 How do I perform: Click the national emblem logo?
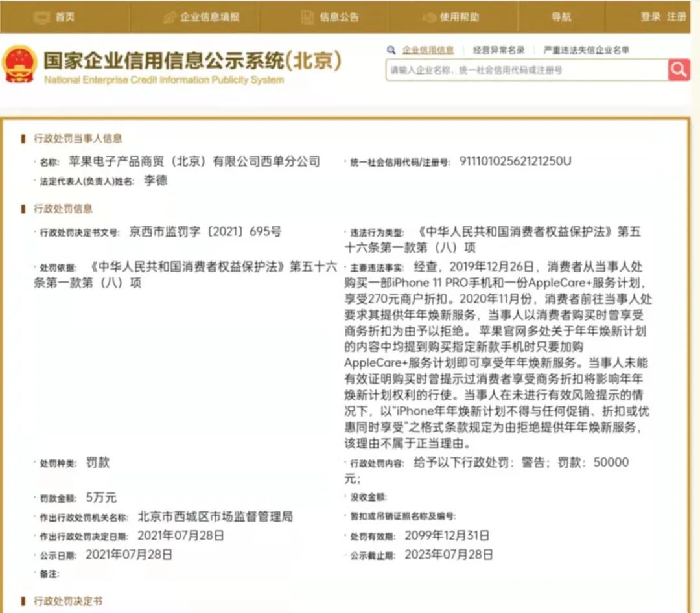tap(19, 64)
